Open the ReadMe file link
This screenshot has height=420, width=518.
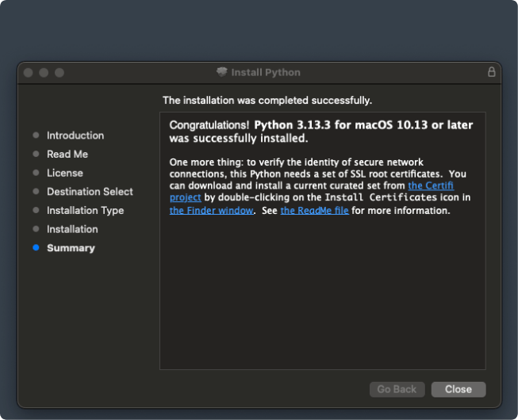click(x=314, y=211)
